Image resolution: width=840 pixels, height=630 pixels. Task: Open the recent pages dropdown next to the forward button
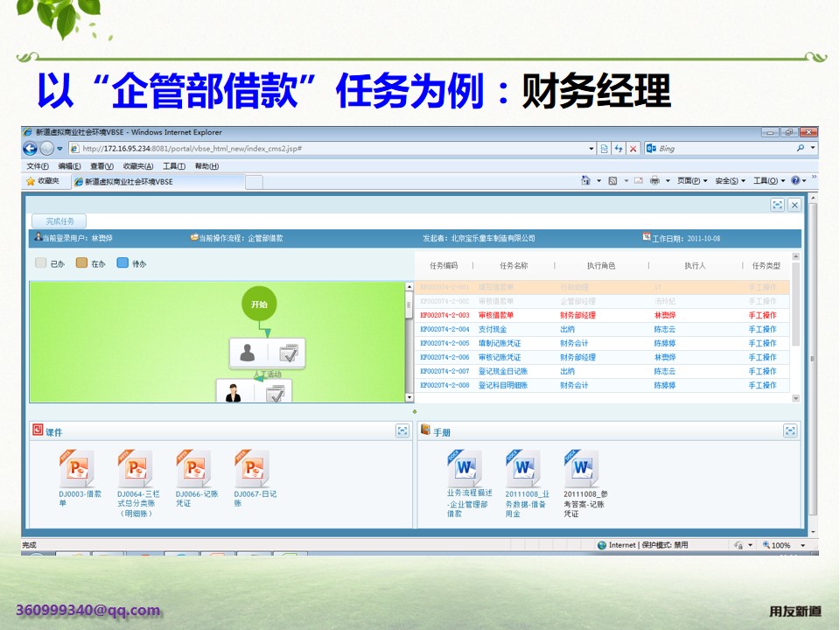(60, 149)
